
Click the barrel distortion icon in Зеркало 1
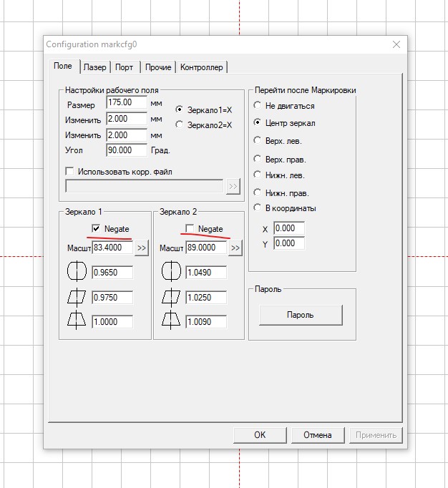[75, 273]
